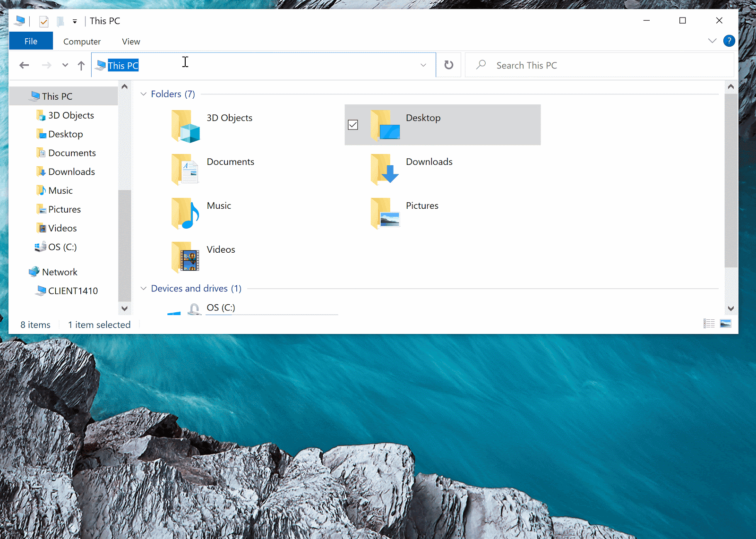The image size is (756, 539).
Task: Collapse the Folders group
Action: point(144,94)
